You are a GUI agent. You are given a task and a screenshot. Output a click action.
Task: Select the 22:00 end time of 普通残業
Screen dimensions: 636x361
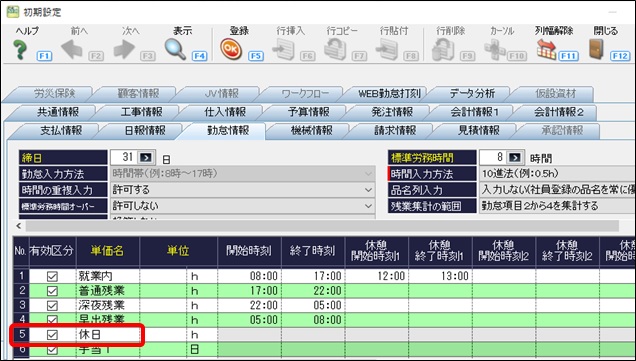tap(313, 291)
